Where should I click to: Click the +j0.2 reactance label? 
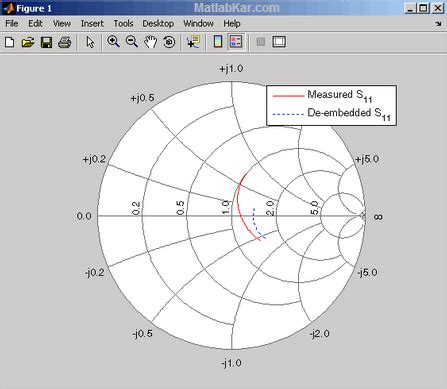(94, 159)
